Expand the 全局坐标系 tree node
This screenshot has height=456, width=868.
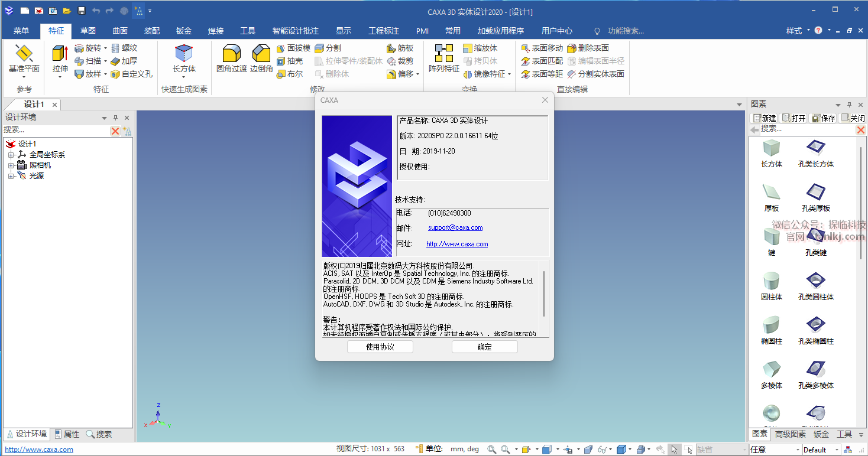[11, 155]
